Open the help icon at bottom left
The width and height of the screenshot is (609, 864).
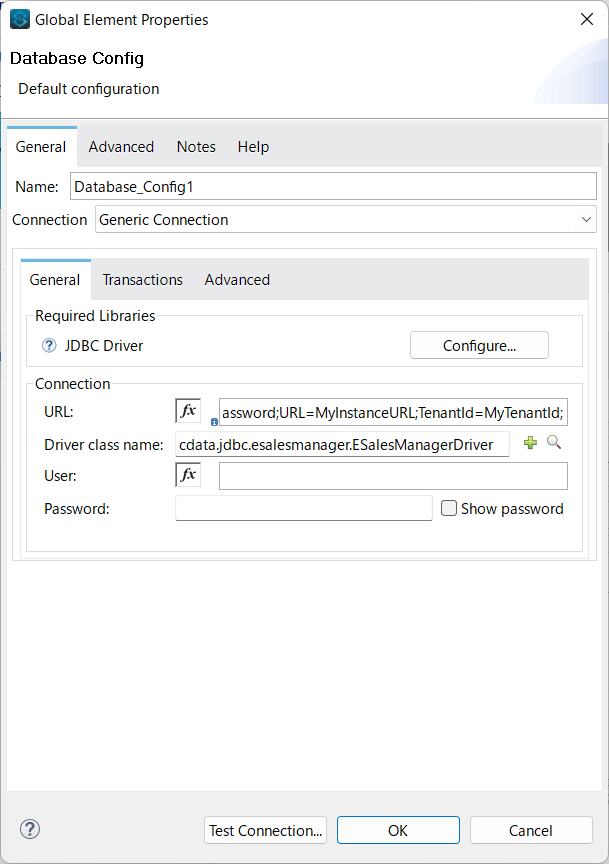pyautogui.click(x=30, y=829)
